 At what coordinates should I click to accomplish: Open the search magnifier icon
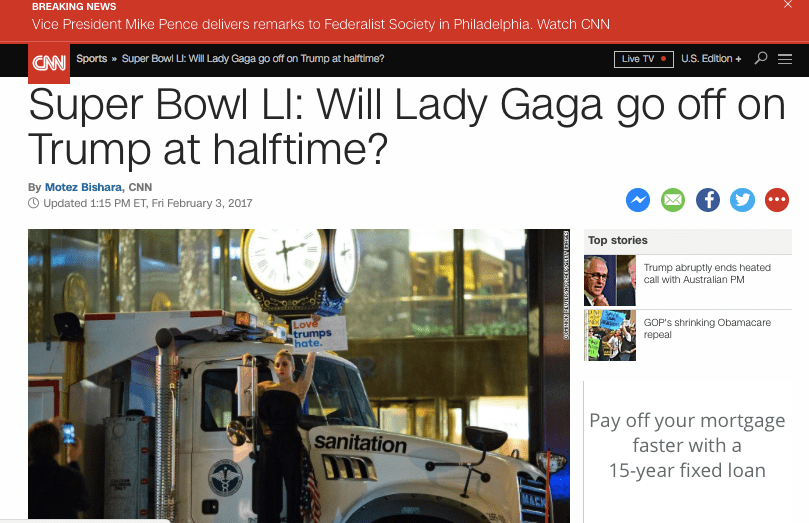(761, 58)
